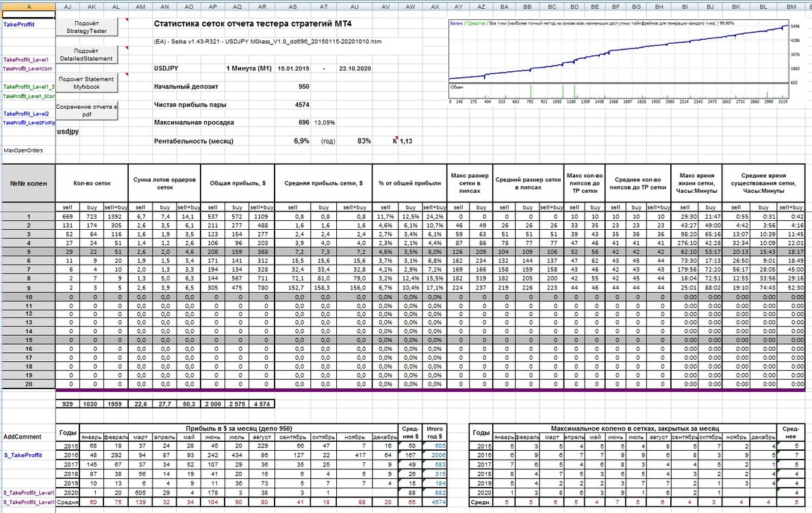The image size is (812, 513).
Task: Click the bold USDJPY symbol cell
Action: click(166, 68)
